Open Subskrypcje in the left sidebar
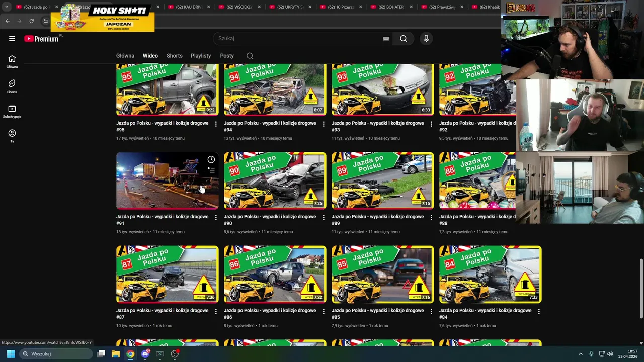 (x=12, y=111)
